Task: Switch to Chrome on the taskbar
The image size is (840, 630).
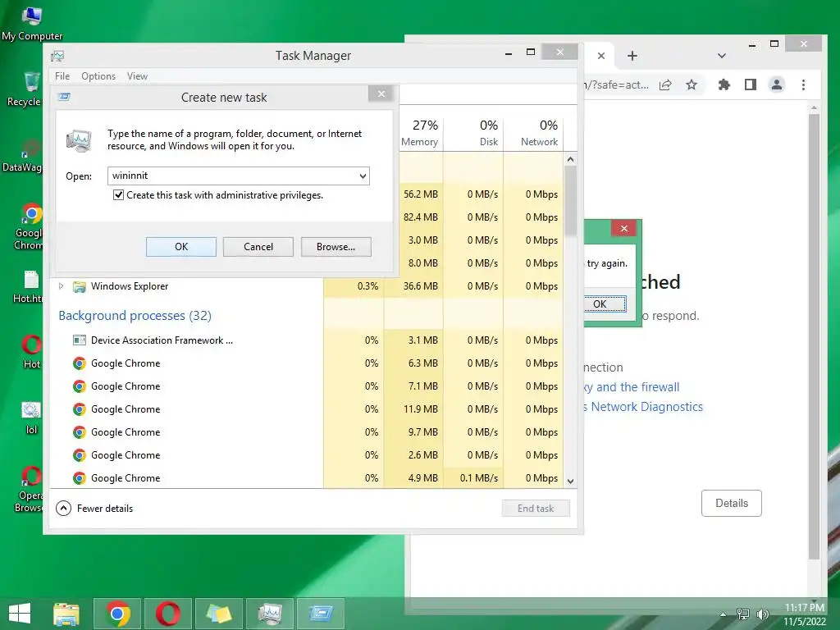Action: pos(117,614)
